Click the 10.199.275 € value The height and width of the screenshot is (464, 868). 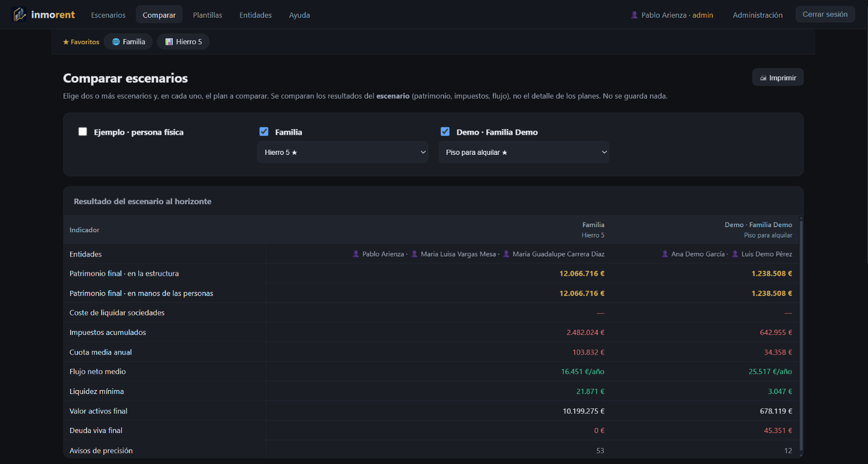pyautogui.click(x=584, y=411)
